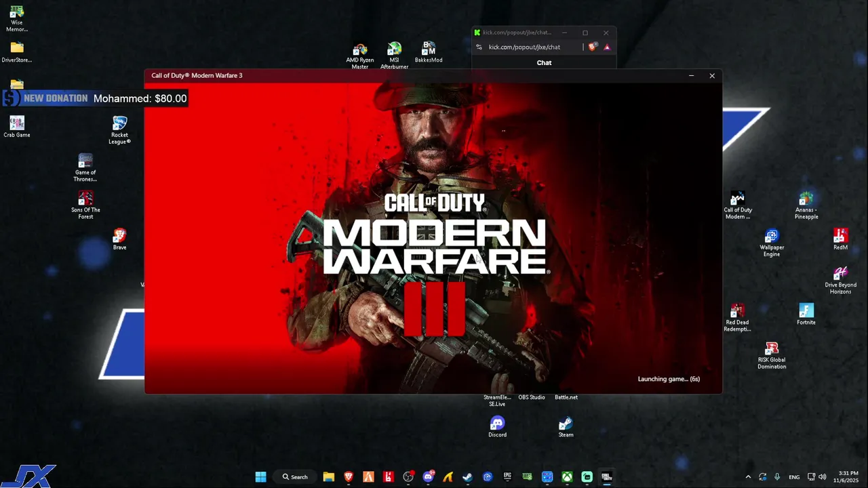Expand the hidden system tray icons chevron
Viewport: 868px width, 488px height.
748,477
